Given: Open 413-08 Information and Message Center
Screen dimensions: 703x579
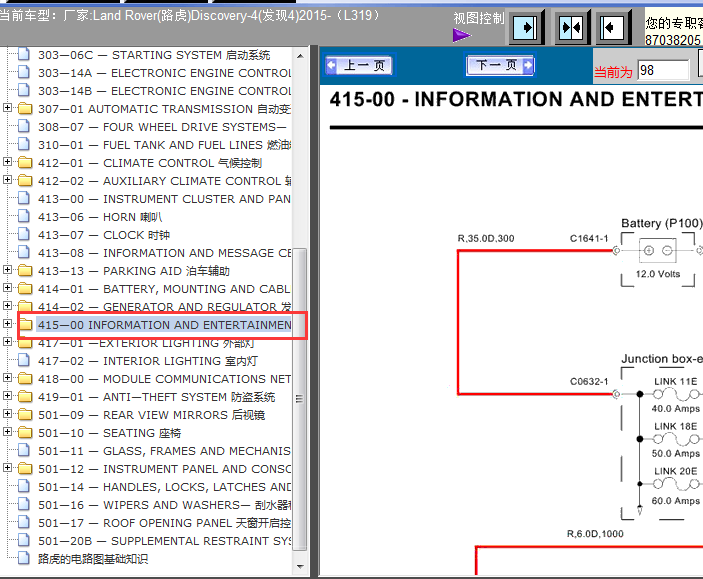Looking at the screenshot, I should click(x=164, y=253).
